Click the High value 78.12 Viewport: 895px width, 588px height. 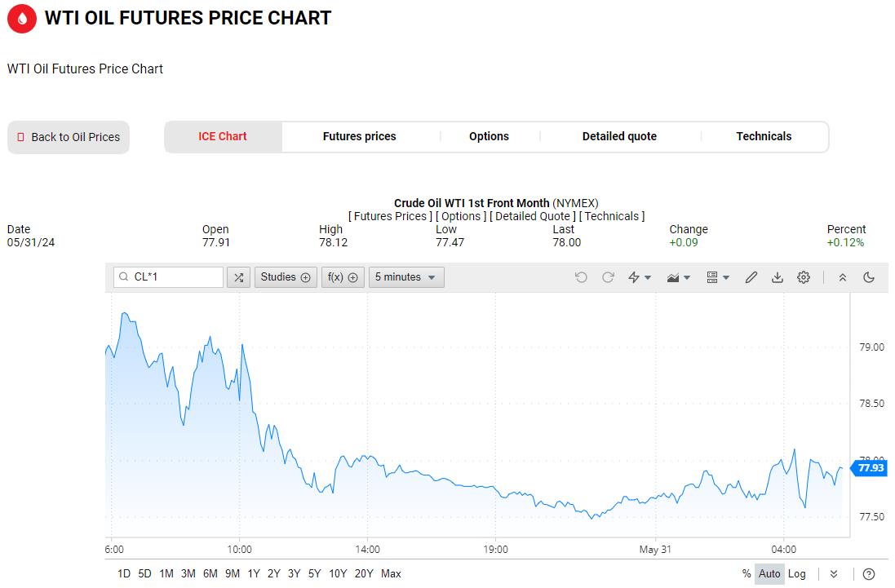tap(334, 242)
